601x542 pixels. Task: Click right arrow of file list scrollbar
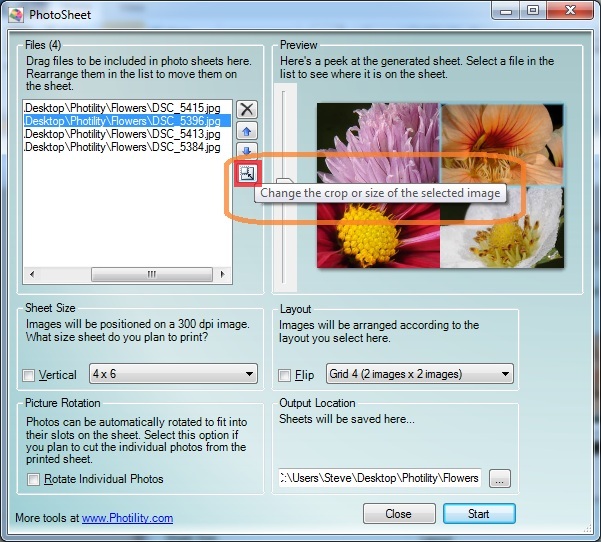tap(222, 274)
